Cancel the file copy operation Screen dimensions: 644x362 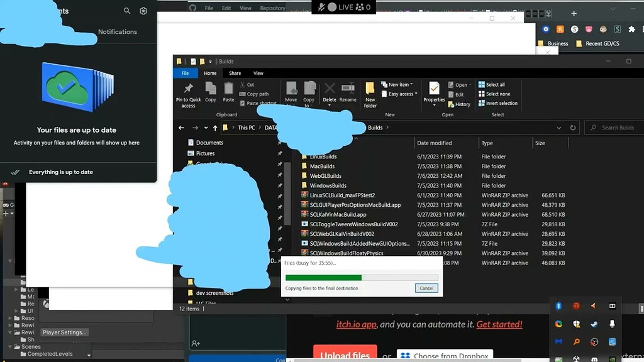426,288
